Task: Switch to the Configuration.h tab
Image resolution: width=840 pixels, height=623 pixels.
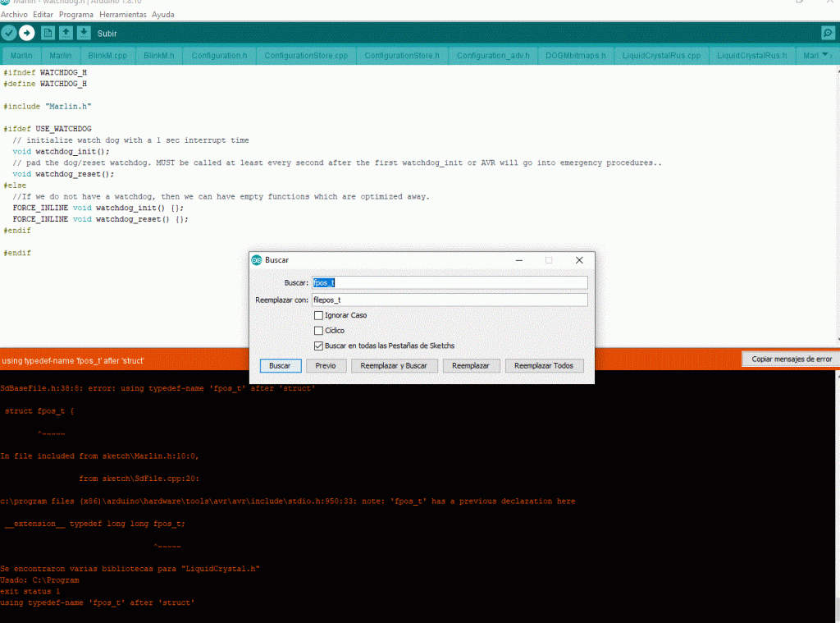Action: 219,56
